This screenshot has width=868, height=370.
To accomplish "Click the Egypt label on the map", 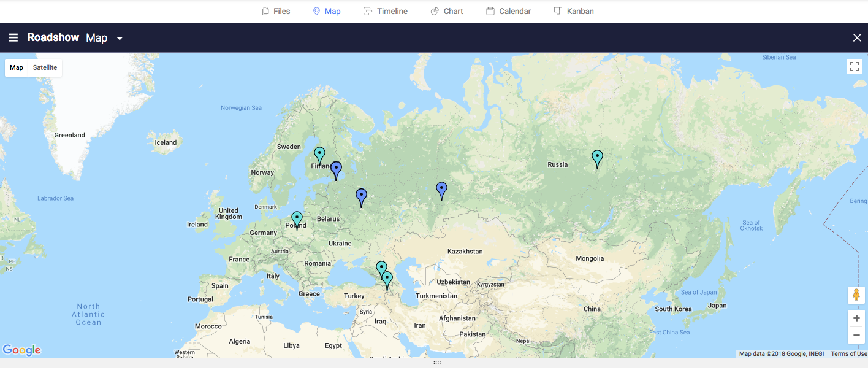I will (333, 345).
